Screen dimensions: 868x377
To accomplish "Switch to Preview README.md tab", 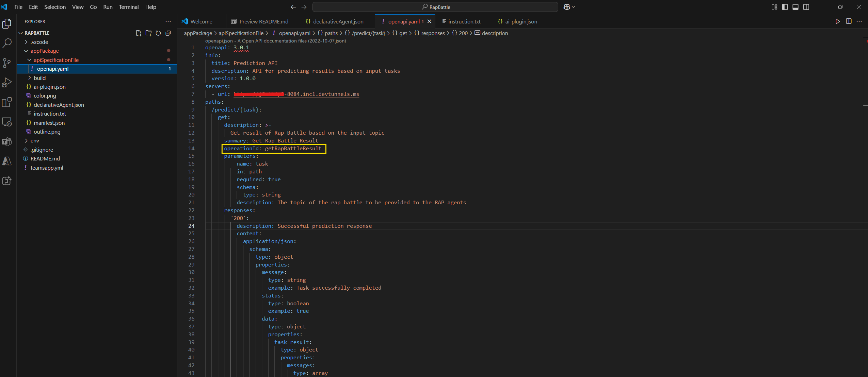I will pyautogui.click(x=263, y=21).
